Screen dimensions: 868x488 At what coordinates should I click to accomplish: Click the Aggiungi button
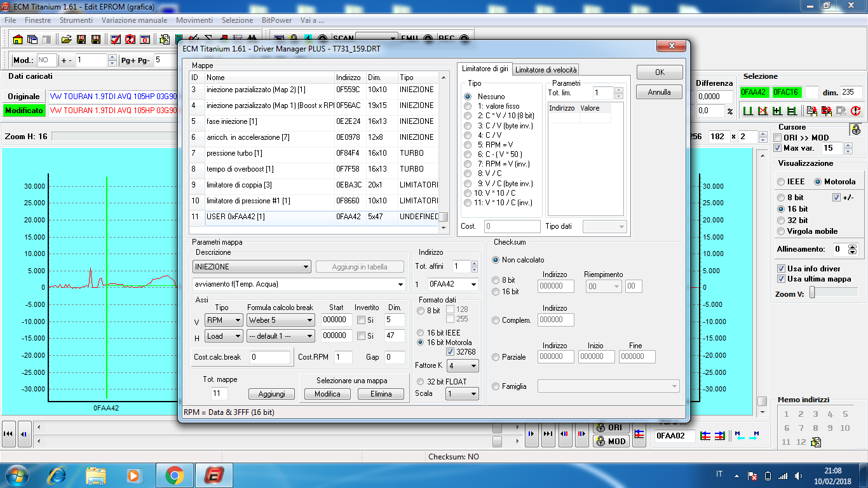272,394
